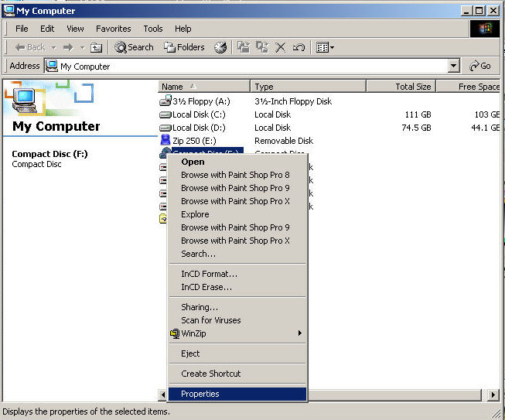Click the Undo toolbar icon

[299, 47]
